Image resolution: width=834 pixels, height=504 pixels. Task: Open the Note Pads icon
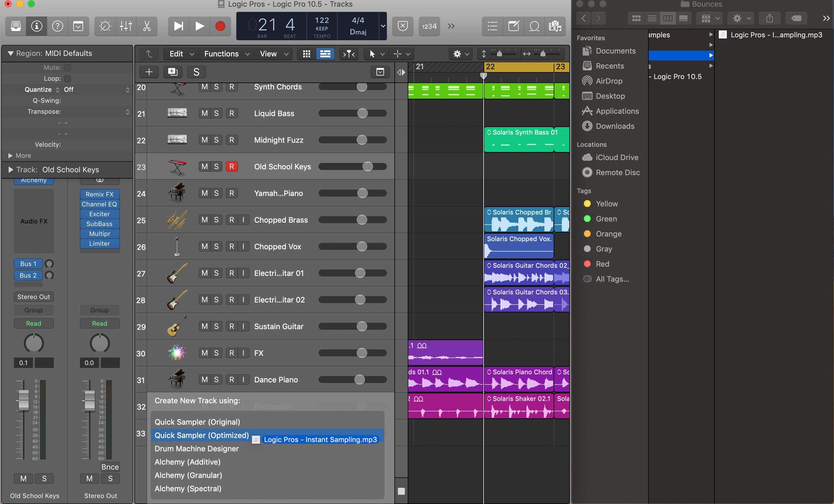point(513,26)
